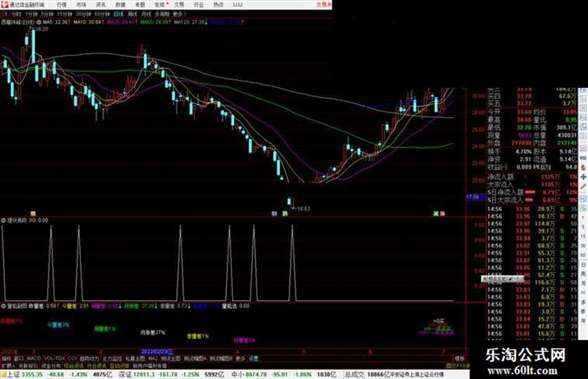Select 周 weekly period in right sidebar
Image resolution: width=588 pixels, height=379 pixels.
pyautogui.click(x=583, y=274)
